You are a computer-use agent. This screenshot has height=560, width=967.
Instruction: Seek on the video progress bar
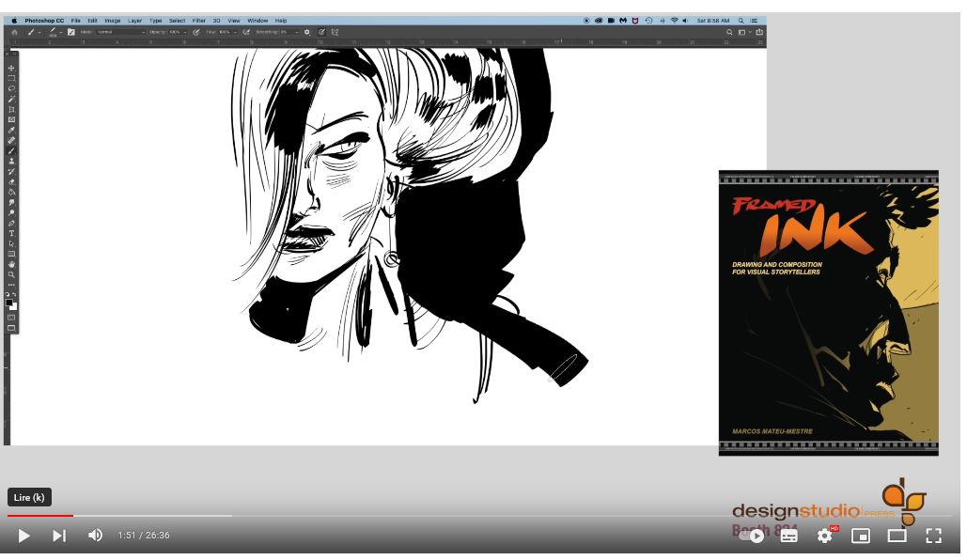[480, 515]
